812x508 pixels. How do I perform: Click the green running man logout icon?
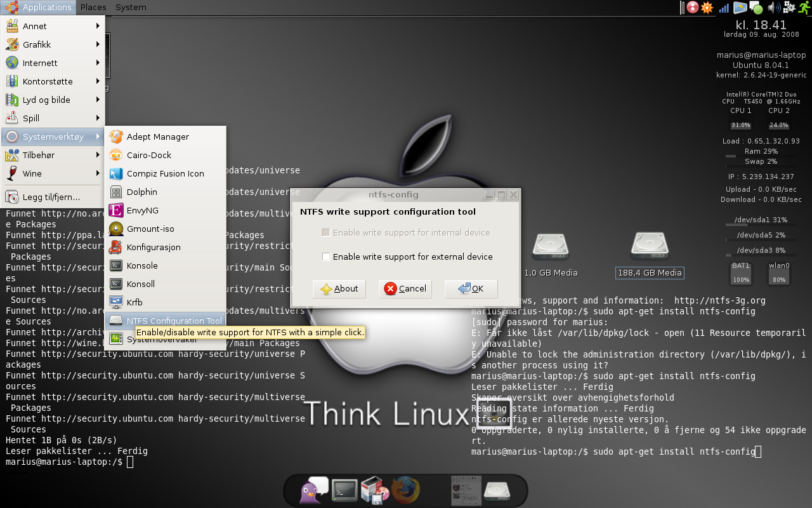[804, 8]
